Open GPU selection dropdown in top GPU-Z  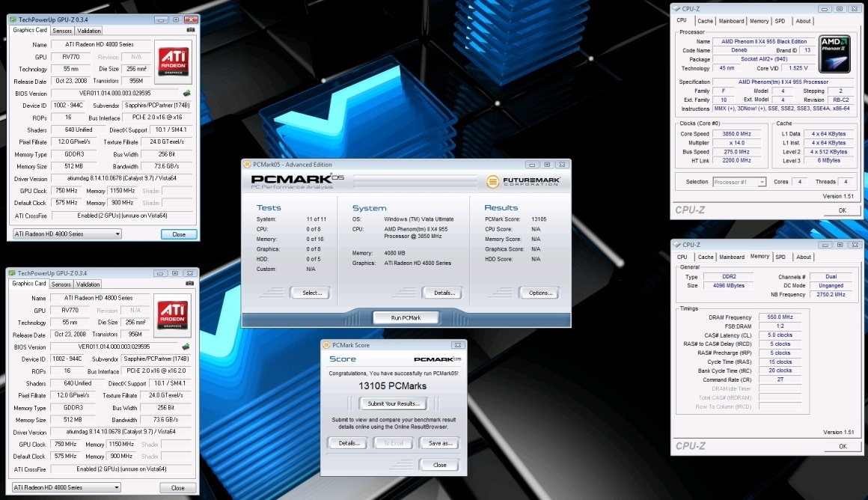pos(67,234)
